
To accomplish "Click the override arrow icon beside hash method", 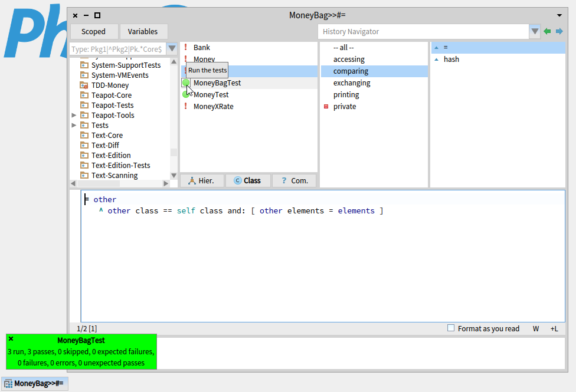I will pos(436,60).
